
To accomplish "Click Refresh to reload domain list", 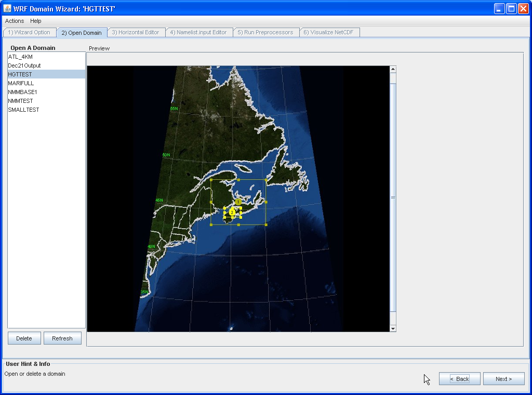I will point(62,338).
